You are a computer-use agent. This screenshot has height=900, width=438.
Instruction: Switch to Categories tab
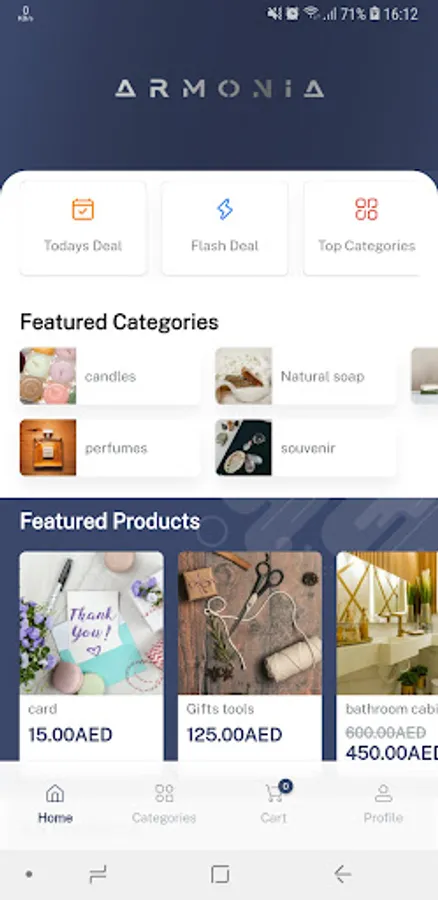pos(164,804)
